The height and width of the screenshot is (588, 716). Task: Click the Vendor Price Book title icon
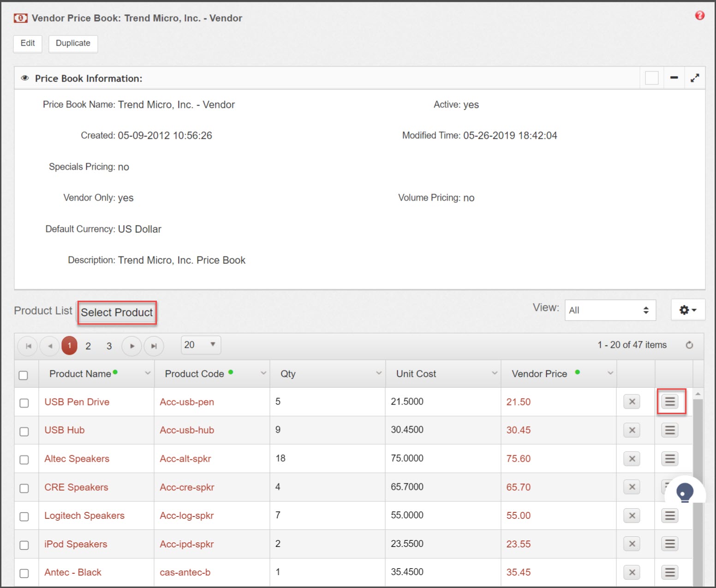(20, 18)
